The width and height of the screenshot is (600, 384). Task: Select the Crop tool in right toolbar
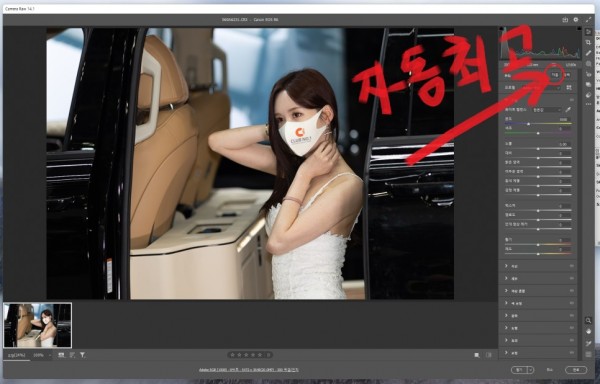[589, 42]
